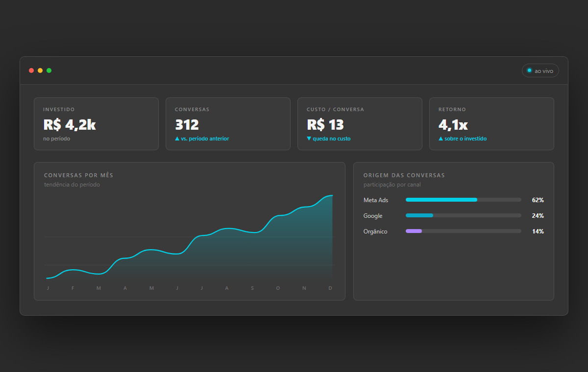Click the up triangle beside "sobre o investido"
This screenshot has width=588, height=372.
[x=441, y=139]
